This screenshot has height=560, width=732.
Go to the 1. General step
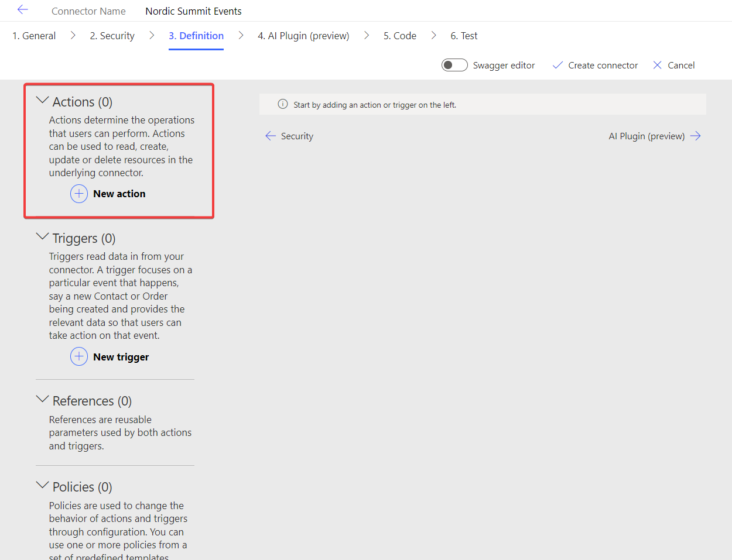(x=34, y=36)
